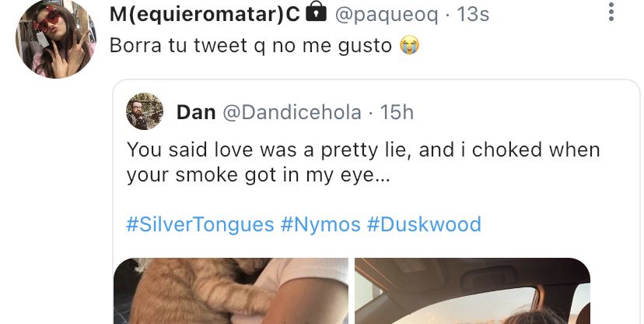This screenshot has height=324, width=644.
Task: Open the #Duskwood hashtag
Action: click(424, 224)
